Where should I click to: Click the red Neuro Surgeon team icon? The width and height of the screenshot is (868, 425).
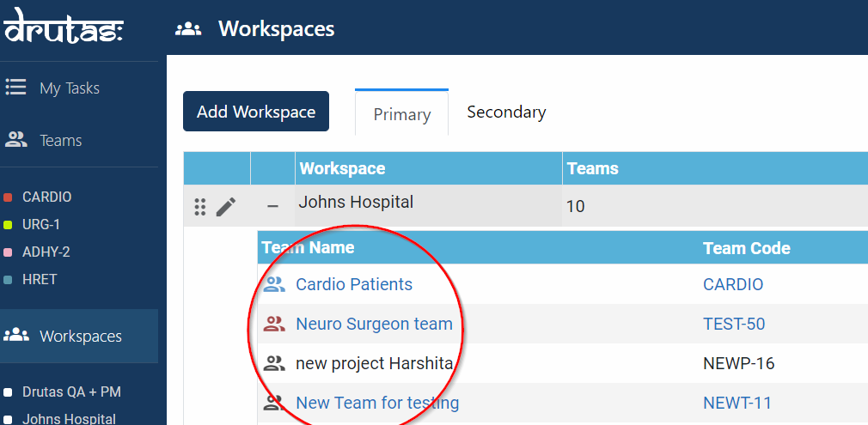pos(274,325)
